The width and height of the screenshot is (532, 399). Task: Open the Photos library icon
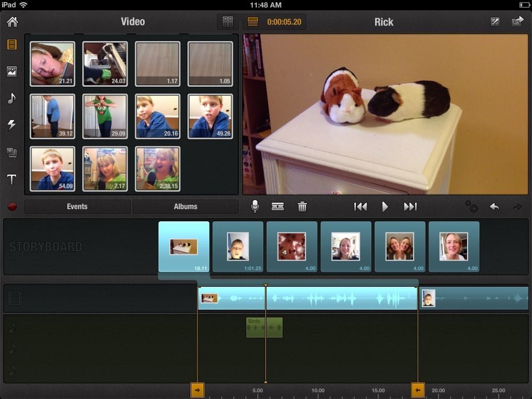click(12, 71)
